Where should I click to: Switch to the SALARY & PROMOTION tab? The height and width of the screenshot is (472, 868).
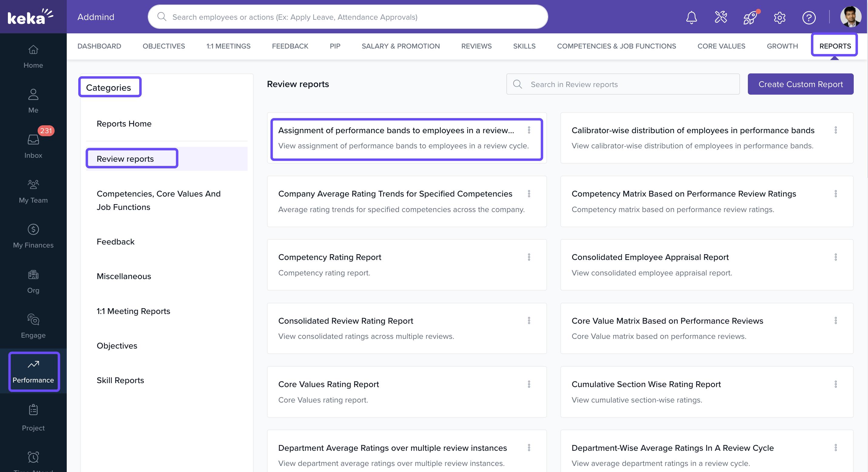pyautogui.click(x=400, y=46)
